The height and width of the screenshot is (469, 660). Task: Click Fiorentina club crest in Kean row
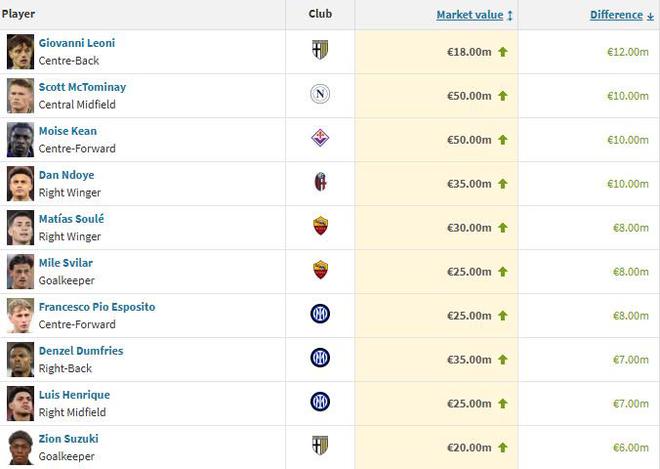[320, 139]
